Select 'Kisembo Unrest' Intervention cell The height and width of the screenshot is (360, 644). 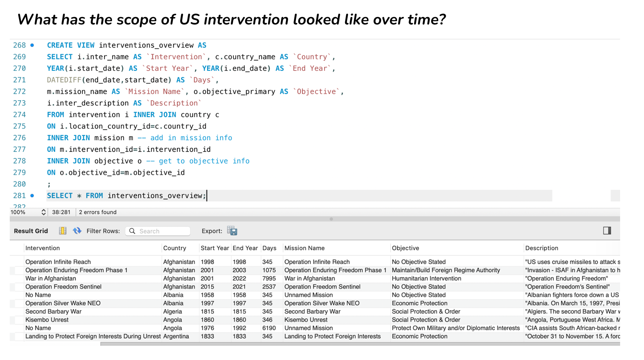click(x=47, y=320)
